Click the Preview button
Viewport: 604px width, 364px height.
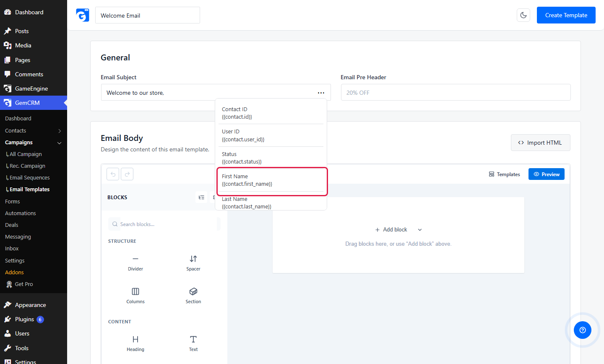[x=547, y=174]
